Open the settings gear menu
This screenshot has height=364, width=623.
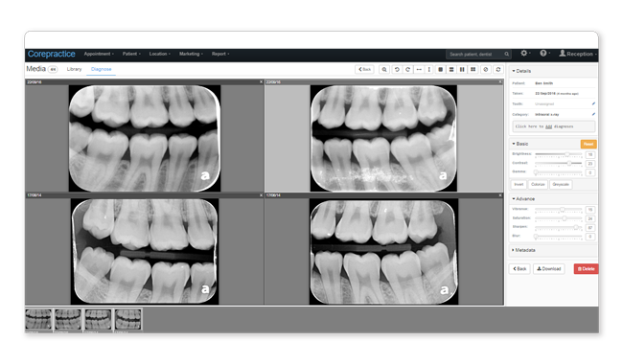524,54
